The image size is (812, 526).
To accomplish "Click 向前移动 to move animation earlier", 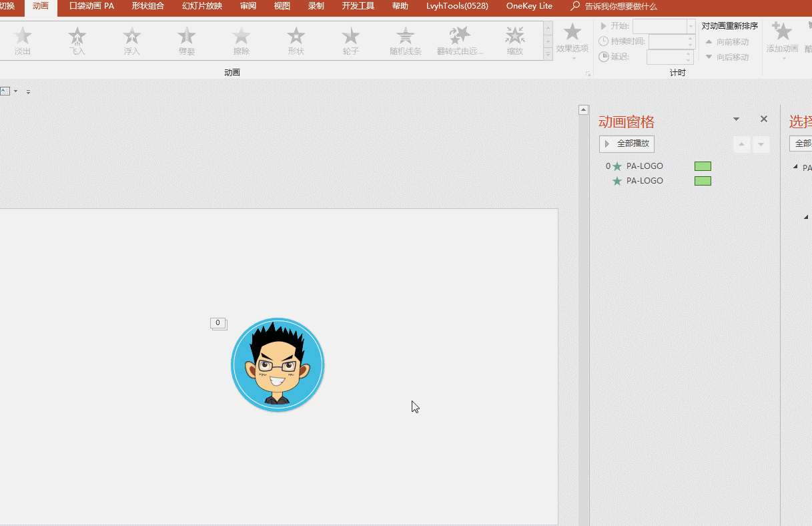I will [x=727, y=42].
